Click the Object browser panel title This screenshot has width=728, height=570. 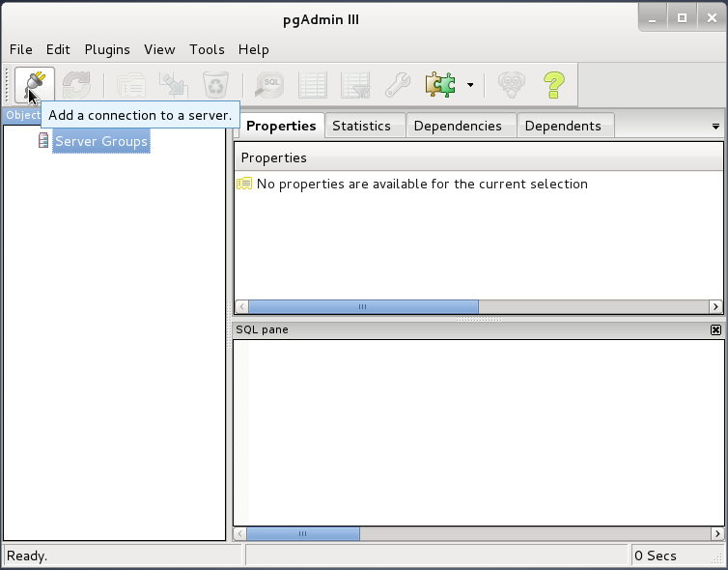coord(22,115)
